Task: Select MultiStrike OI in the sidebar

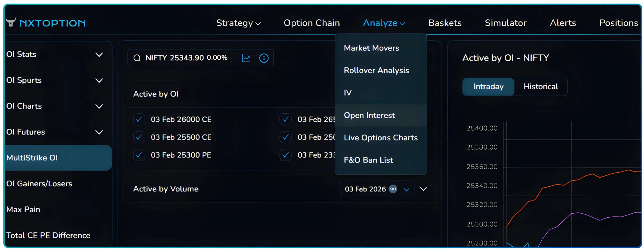Action: [x=32, y=158]
